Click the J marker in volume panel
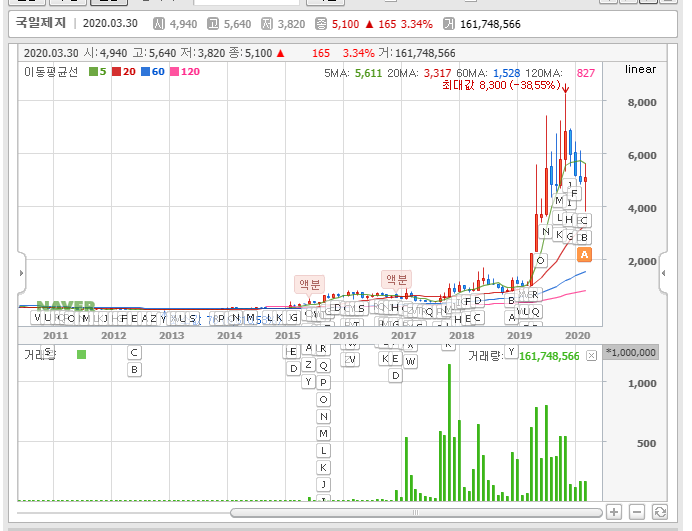Image resolution: width=692 pixels, height=531 pixels. click(x=323, y=484)
